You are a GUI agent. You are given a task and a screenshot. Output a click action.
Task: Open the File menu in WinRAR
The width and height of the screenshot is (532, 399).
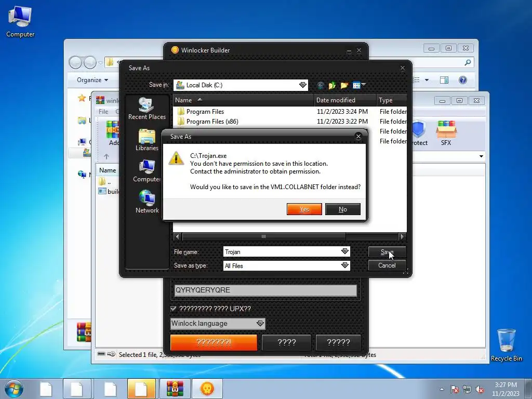(103, 112)
